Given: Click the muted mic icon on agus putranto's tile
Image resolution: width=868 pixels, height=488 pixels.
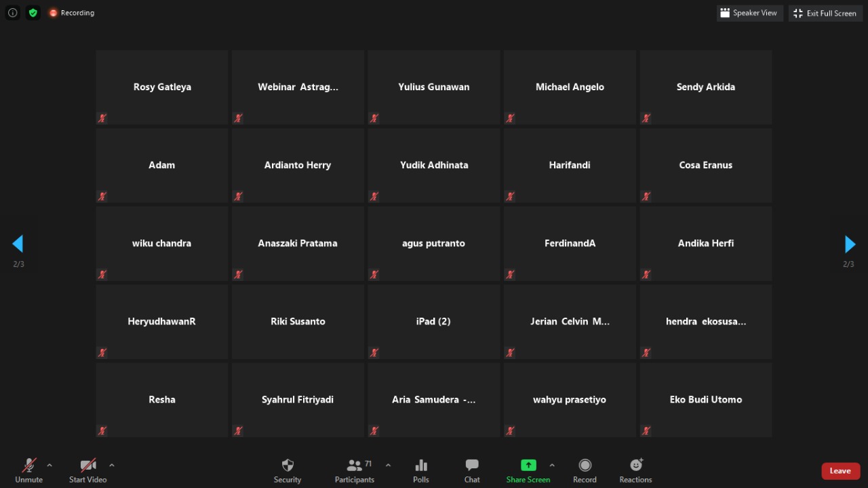Looking at the screenshot, I should 374,274.
